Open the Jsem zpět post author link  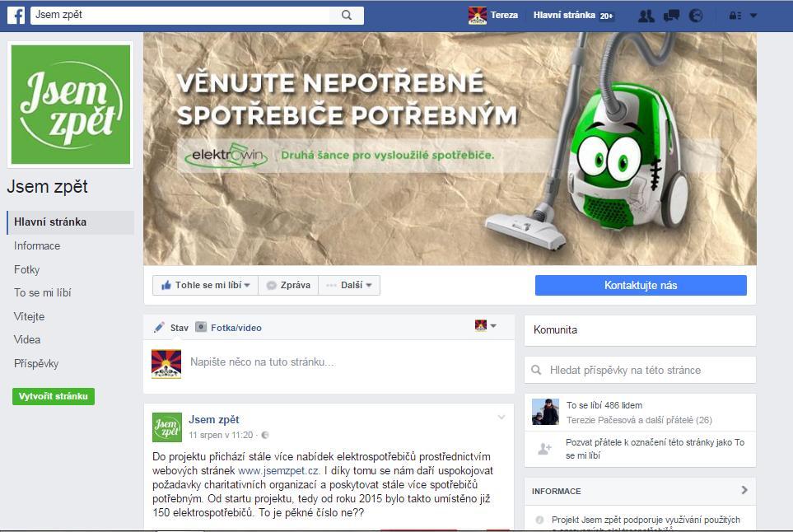pyautogui.click(x=214, y=420)
